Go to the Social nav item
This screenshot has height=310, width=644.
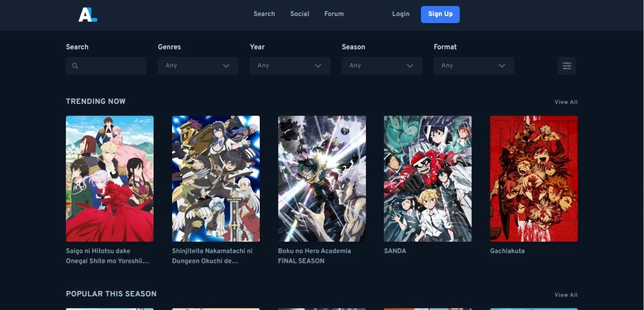[x=299, y=14]
